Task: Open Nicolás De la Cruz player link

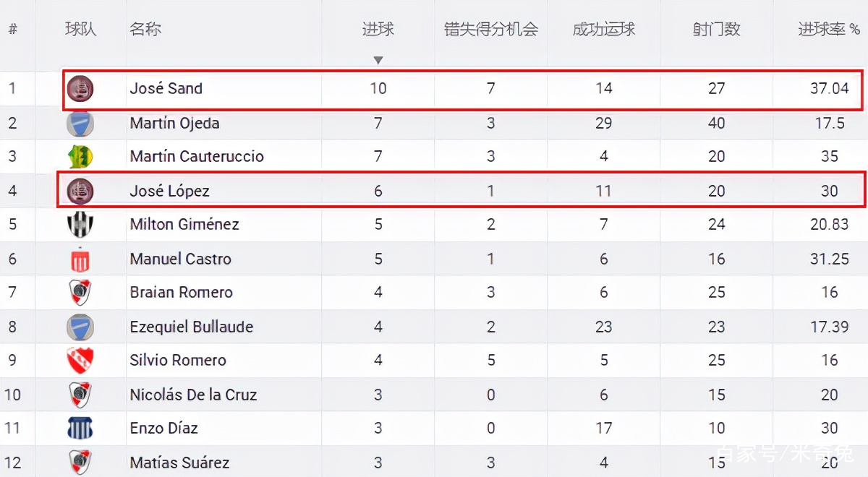Action: click(x=193, y=395)
